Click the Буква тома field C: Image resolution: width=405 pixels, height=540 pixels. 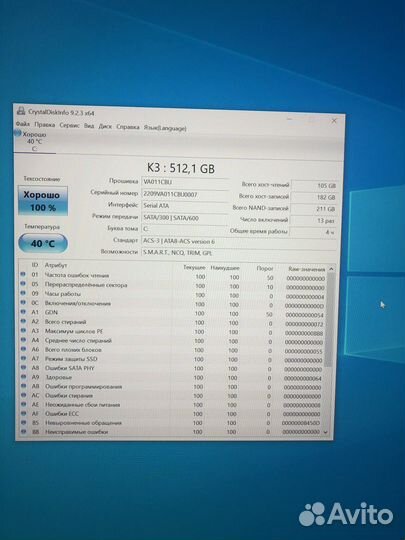(185, 229)
